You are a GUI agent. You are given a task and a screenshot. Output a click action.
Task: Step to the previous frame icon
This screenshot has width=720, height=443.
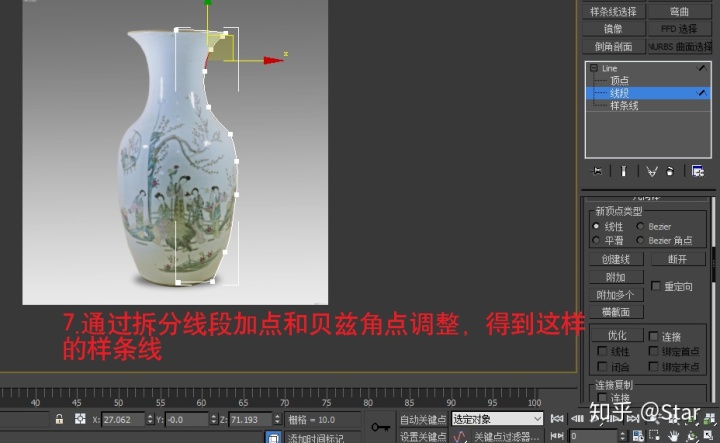coord(577,419)
